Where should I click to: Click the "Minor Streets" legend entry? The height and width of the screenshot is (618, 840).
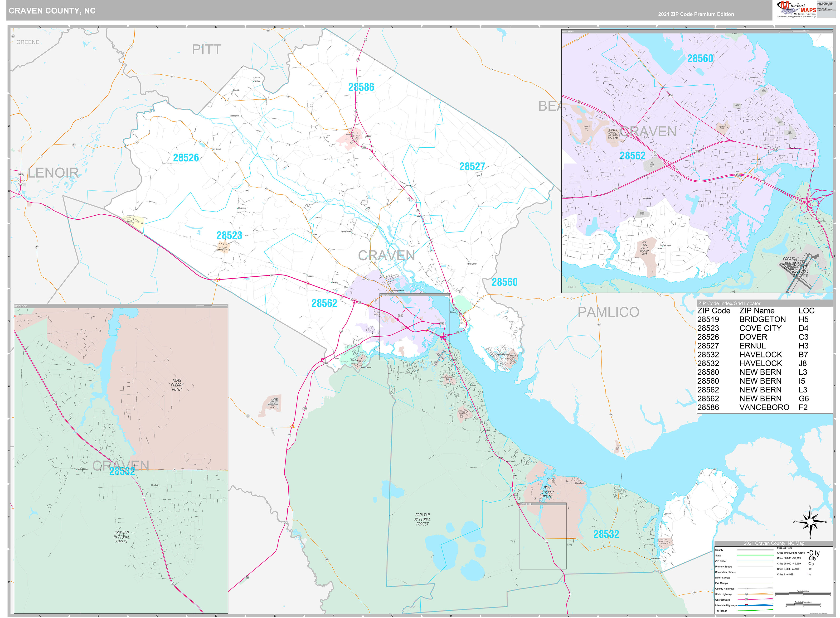point(722,578)
